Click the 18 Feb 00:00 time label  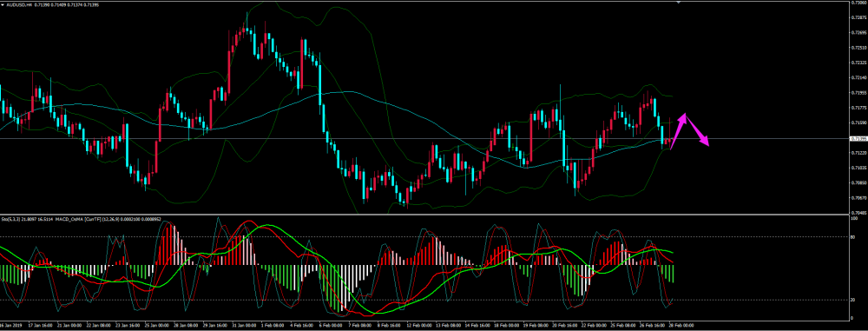click(507, 326)
